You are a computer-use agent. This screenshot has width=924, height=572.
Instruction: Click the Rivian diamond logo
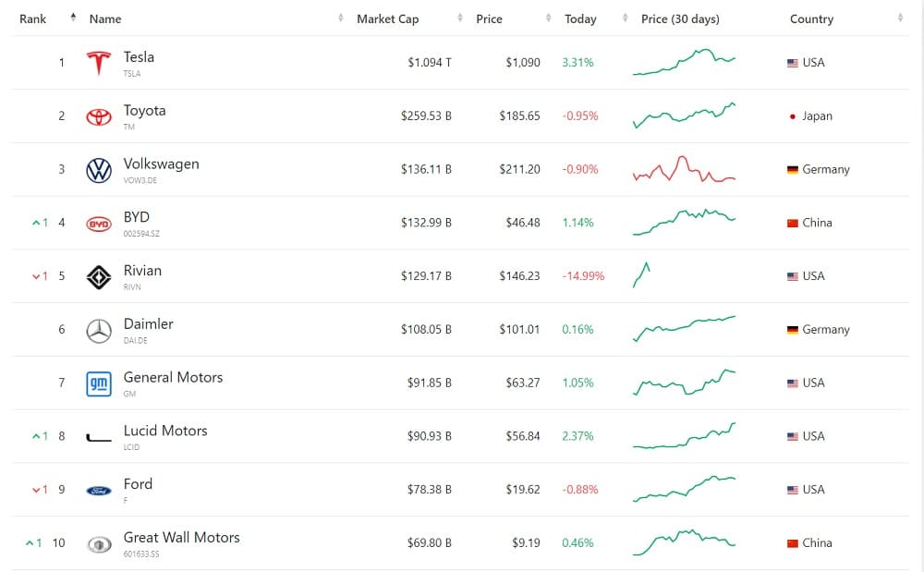point(99,277)
